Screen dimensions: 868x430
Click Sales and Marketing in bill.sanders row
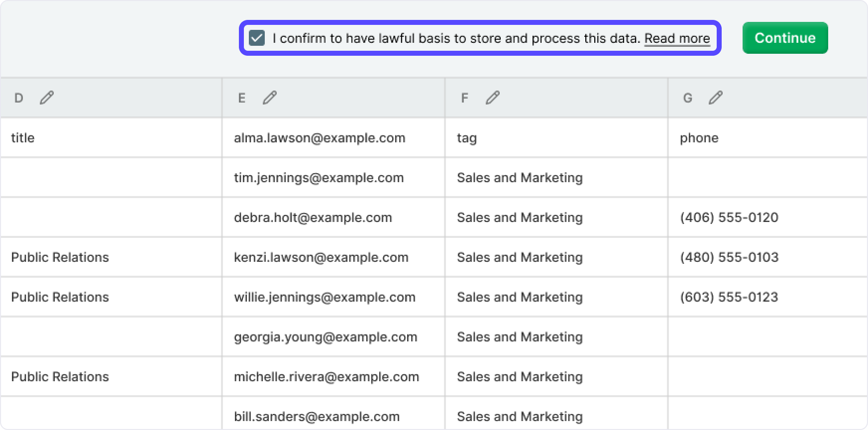556,414
